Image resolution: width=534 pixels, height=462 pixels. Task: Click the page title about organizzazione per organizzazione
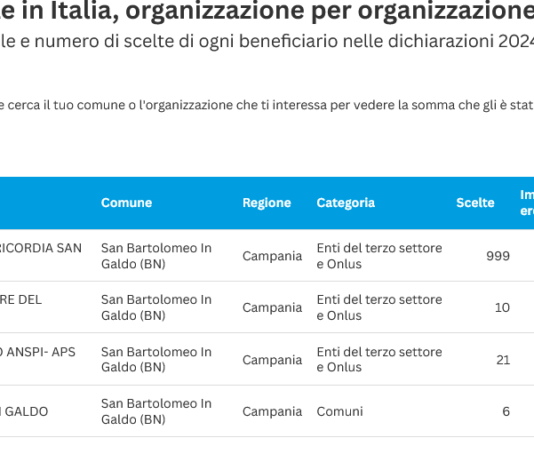click(267, 11)
